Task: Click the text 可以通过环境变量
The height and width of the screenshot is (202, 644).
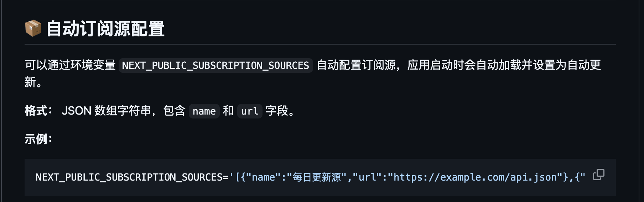Action: [70, 65]
